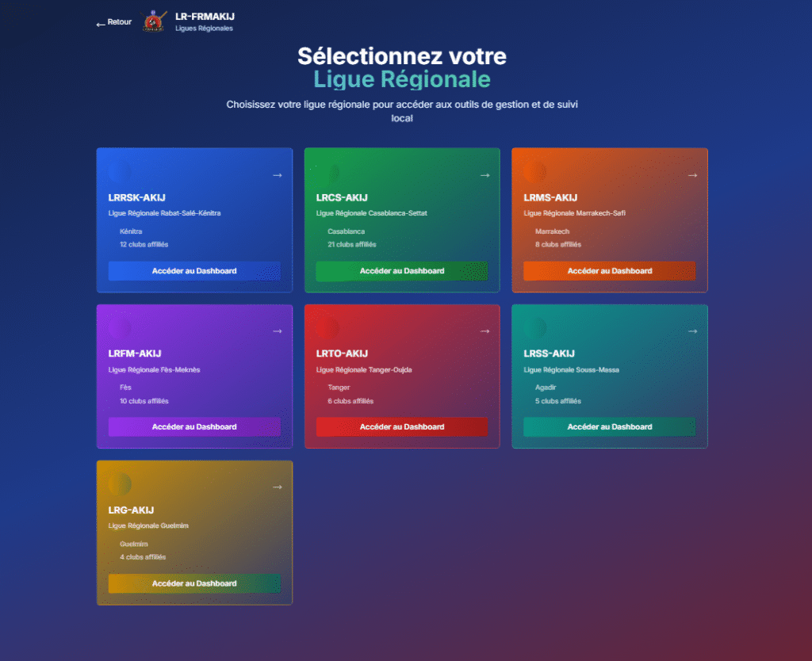Open Dashboard for Casablanca-Settat league
This screenshot has height=661, width=812.
point(402,271)
